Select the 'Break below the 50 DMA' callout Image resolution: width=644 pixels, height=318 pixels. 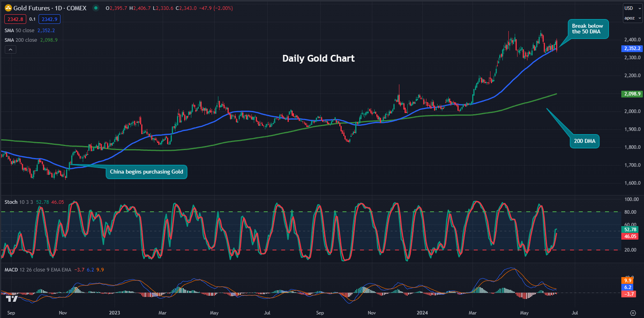coord(588,29)
